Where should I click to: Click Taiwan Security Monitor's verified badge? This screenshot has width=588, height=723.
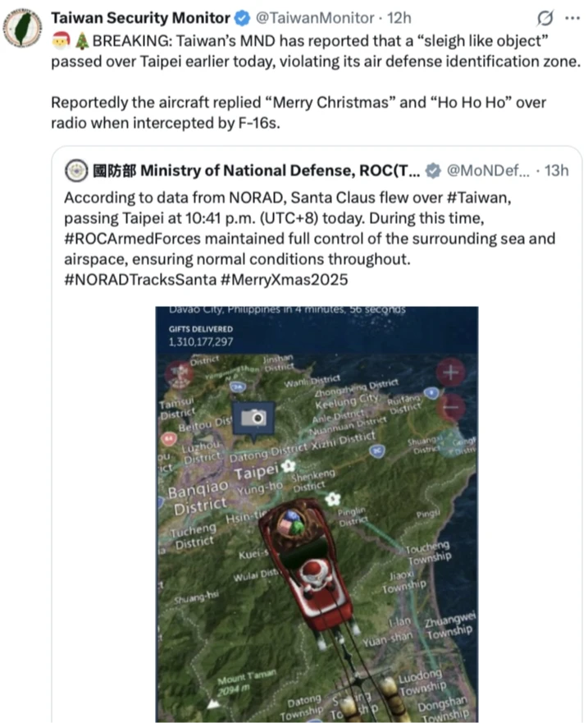241,17
